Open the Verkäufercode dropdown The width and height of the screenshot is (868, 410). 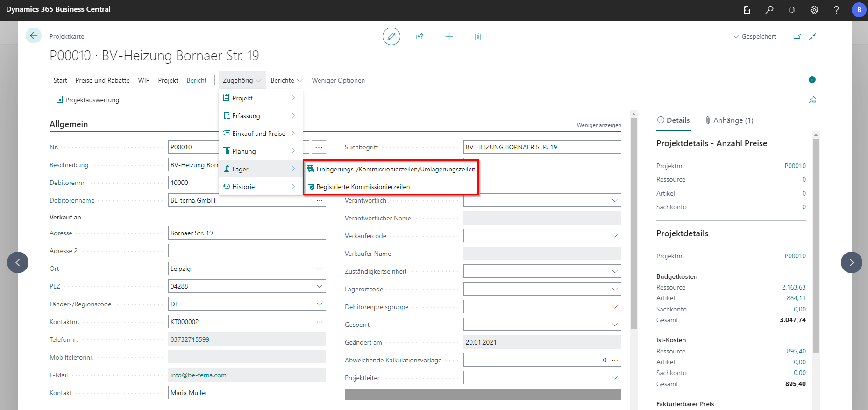(614, 236)
